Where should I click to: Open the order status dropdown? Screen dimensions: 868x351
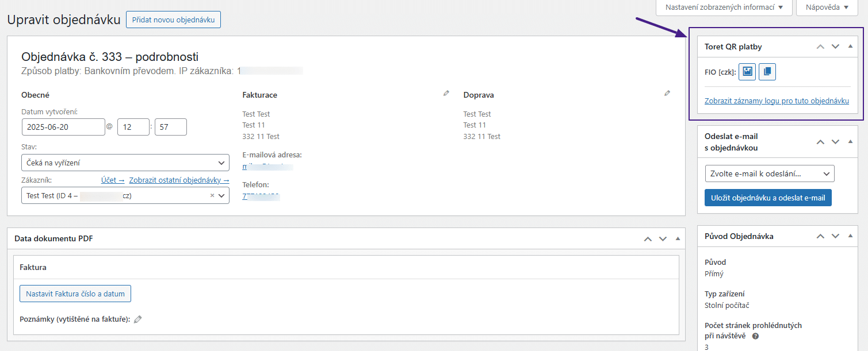pos(125,163)
